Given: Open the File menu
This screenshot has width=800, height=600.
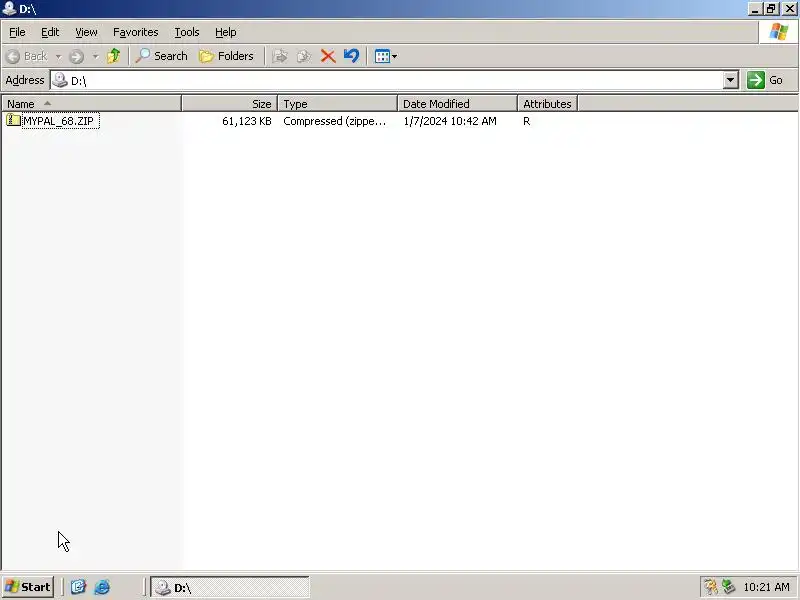Looking at the screenshot, I should pyautogui.click(x=17, y=32).
